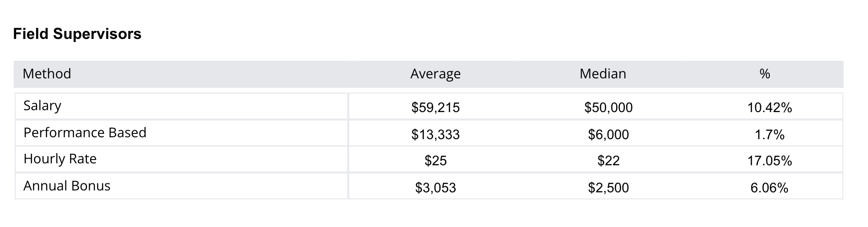Image resolution: width=868 pixels, height=227 pixels.
Task: Select the $3,053 average bonus cell
Action: click(x=435, y=188)
